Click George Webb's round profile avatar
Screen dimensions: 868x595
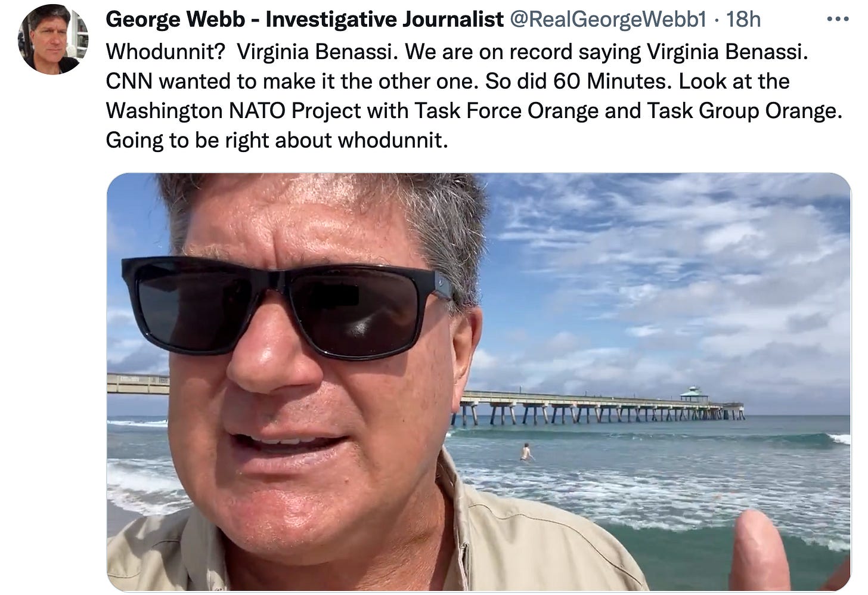click(53, 39)
